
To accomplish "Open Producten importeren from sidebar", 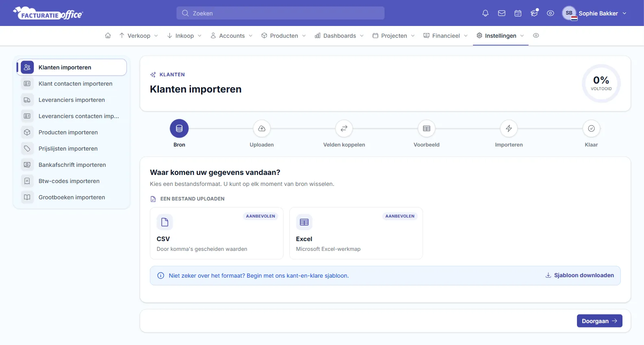I will [72, 132].
